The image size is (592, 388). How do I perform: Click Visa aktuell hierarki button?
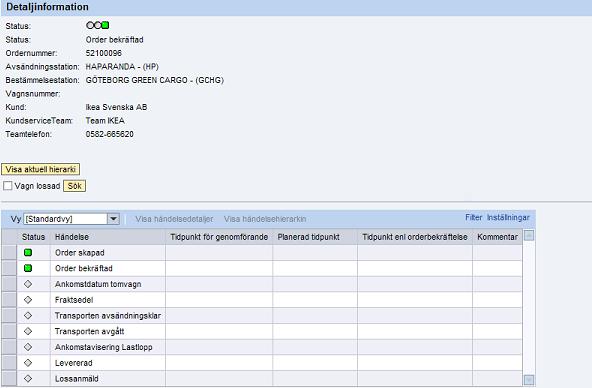coord(40,169)
